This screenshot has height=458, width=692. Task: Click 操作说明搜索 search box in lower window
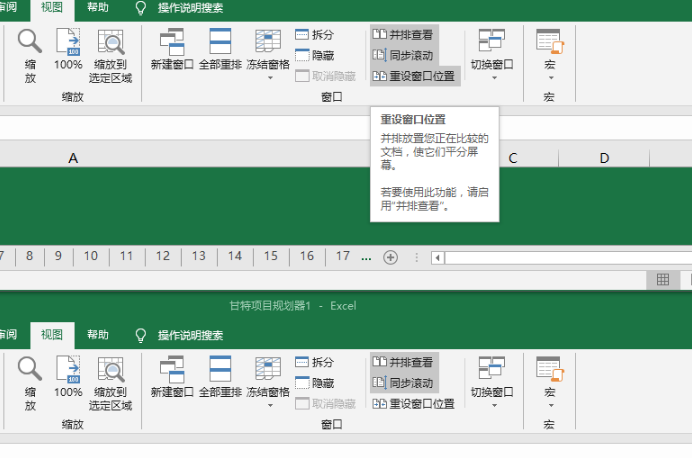(190, 335)
